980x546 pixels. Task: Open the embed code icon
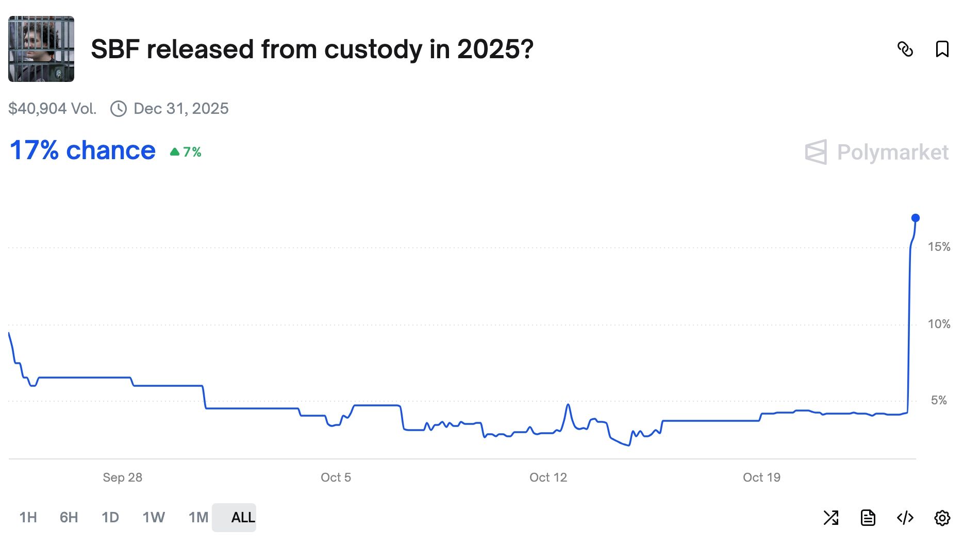pyautogui.click(x=905, y=518)
